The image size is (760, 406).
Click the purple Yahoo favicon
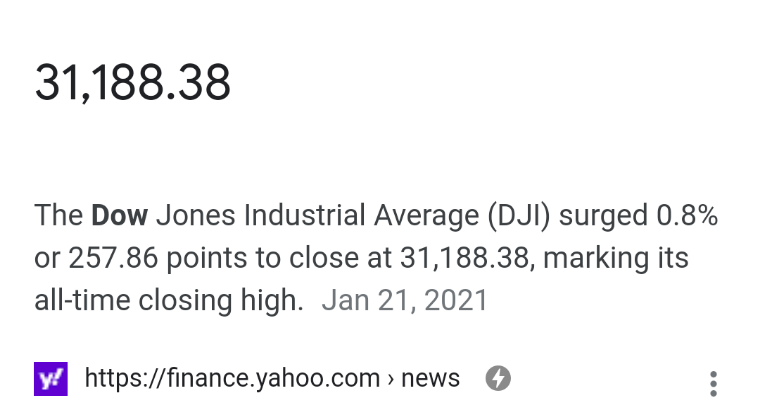[51, 379]
